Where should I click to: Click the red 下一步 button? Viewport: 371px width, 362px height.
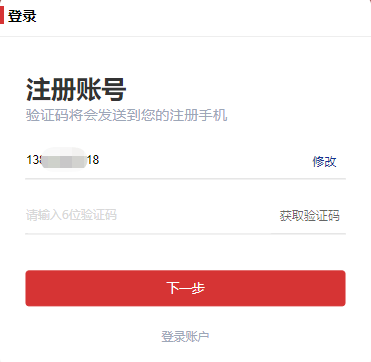click(185, 288)
